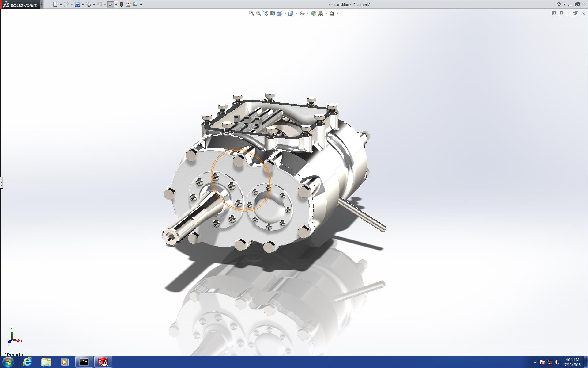Click the Save icon in toolbar
The image size is (588, 368).
tap(77, 4)
